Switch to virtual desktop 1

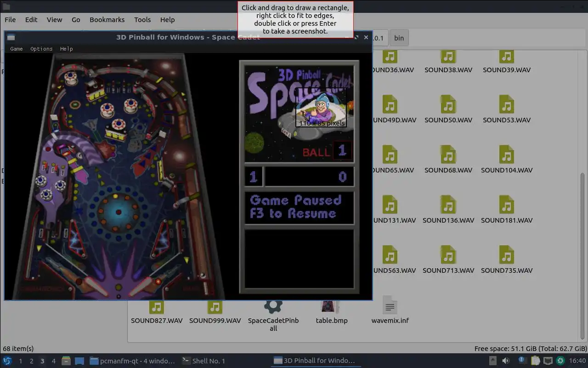20,361
